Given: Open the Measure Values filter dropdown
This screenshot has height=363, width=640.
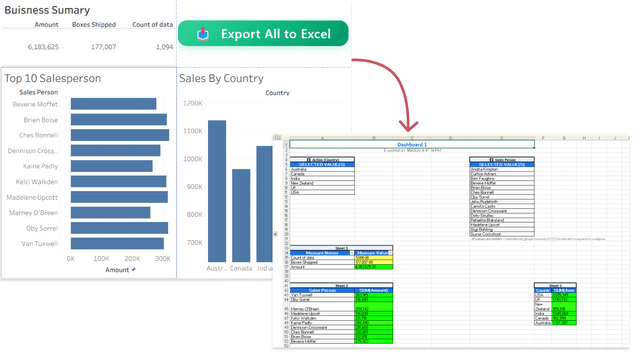Looking at the screenshot, I should click(x=391, y=253).
